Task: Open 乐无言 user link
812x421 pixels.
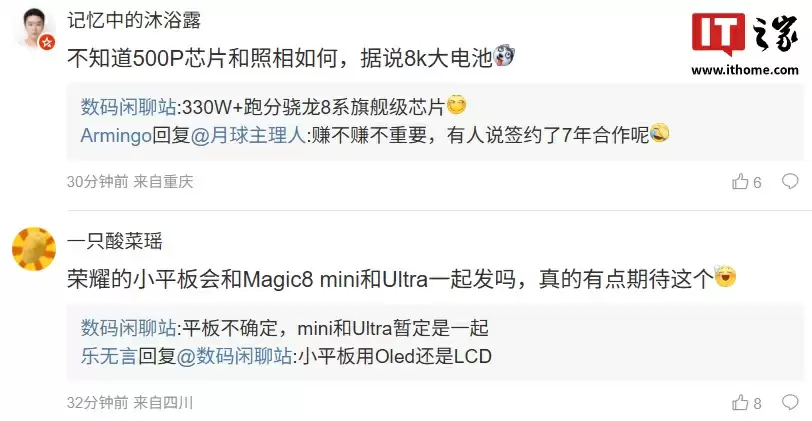Action: [x=109, y=356]
